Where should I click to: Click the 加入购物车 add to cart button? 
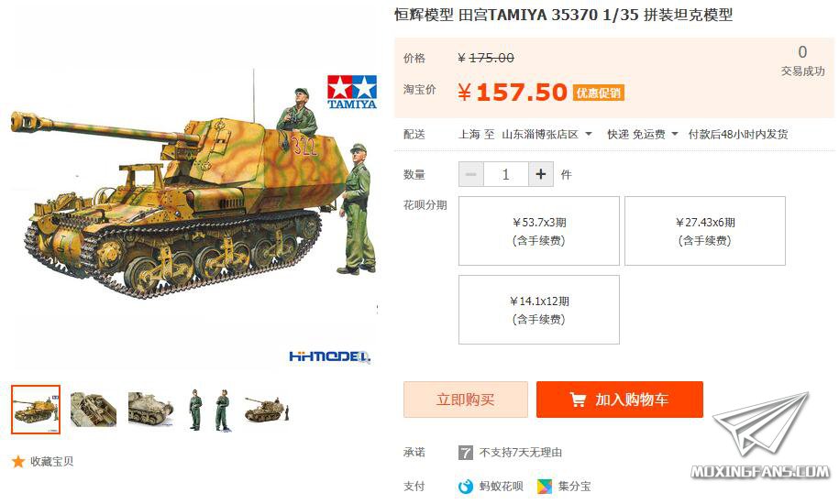620,400
